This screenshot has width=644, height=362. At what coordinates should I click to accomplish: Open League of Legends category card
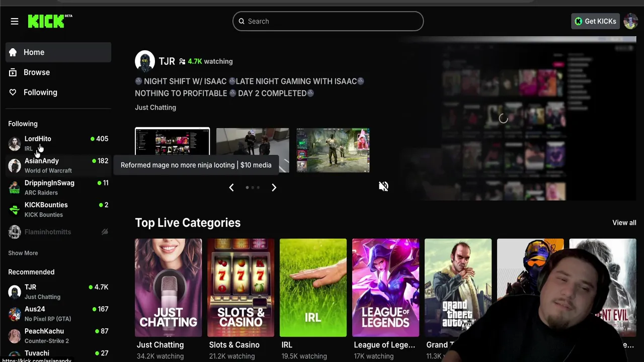385,288
